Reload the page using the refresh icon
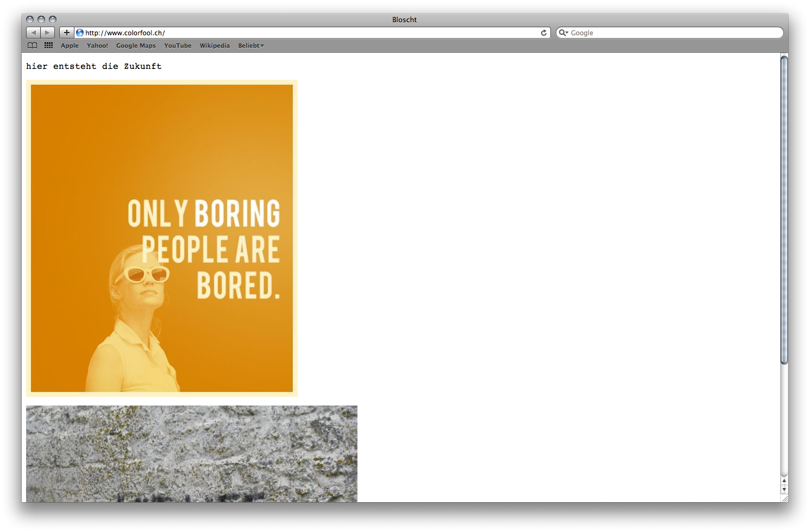 543,33
